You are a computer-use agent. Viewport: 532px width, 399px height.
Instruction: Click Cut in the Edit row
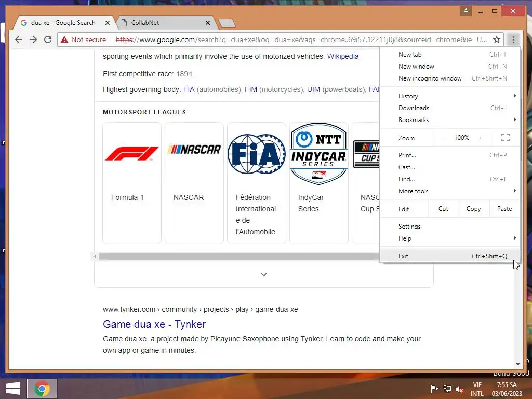pyautogui.click(x=443, y=209)
